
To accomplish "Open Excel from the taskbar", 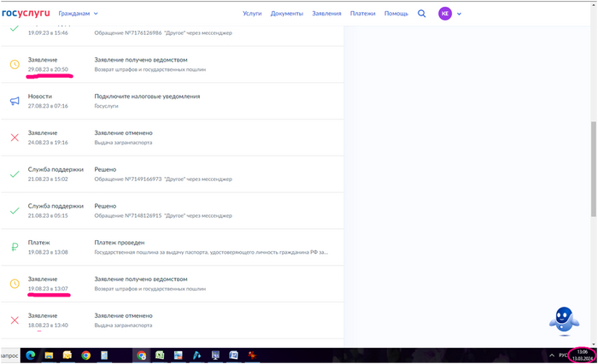I will tap(160, 355).
